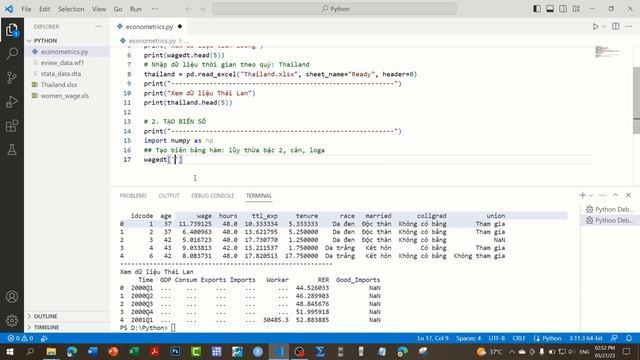The image size is (640, 360).
Task: Switch to the PROBLEMS panel tab
Action: point(133,196)
